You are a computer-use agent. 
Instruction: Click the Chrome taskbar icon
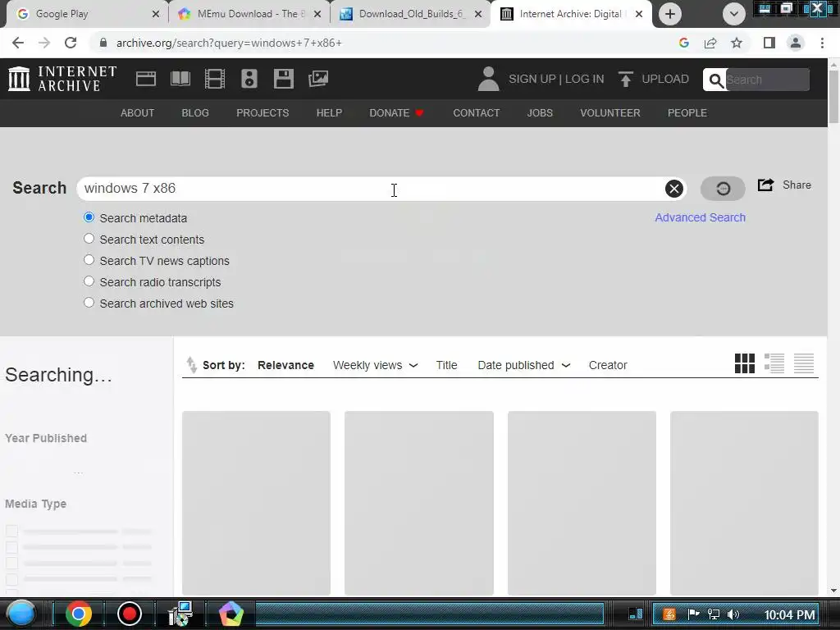pos(78,614)
